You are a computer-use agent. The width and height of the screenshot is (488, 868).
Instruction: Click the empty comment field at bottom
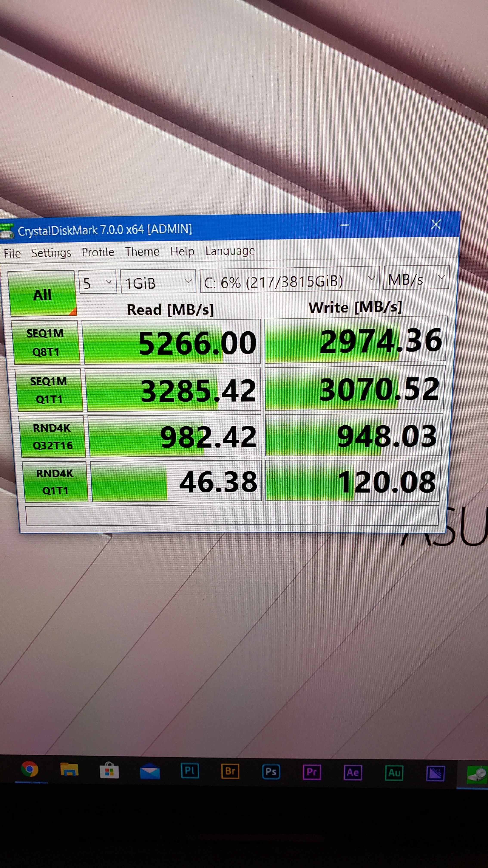click(232, 515)
